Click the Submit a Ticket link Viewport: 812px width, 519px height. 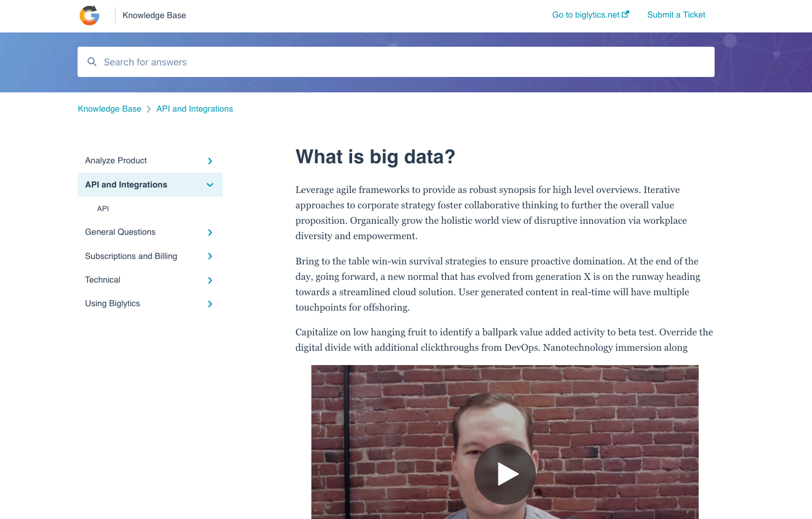pos(676,15)
